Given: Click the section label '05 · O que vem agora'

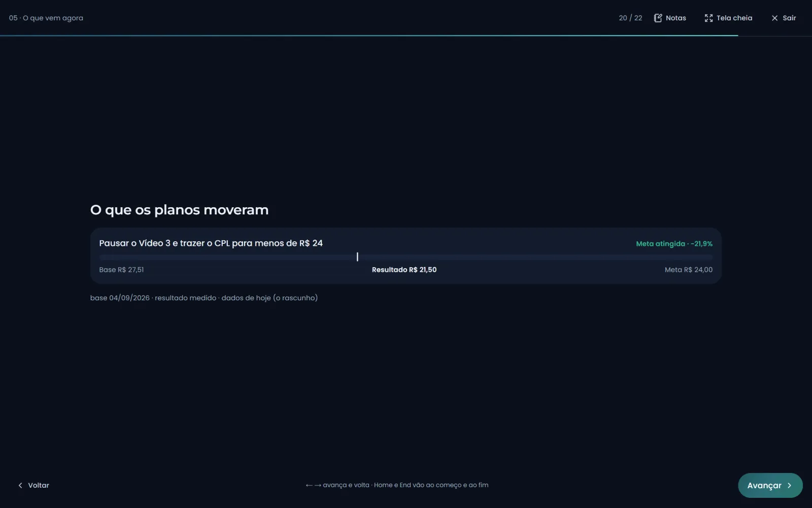Looking at the screenshot, I should pyautogui.click(x=46, y=18).
